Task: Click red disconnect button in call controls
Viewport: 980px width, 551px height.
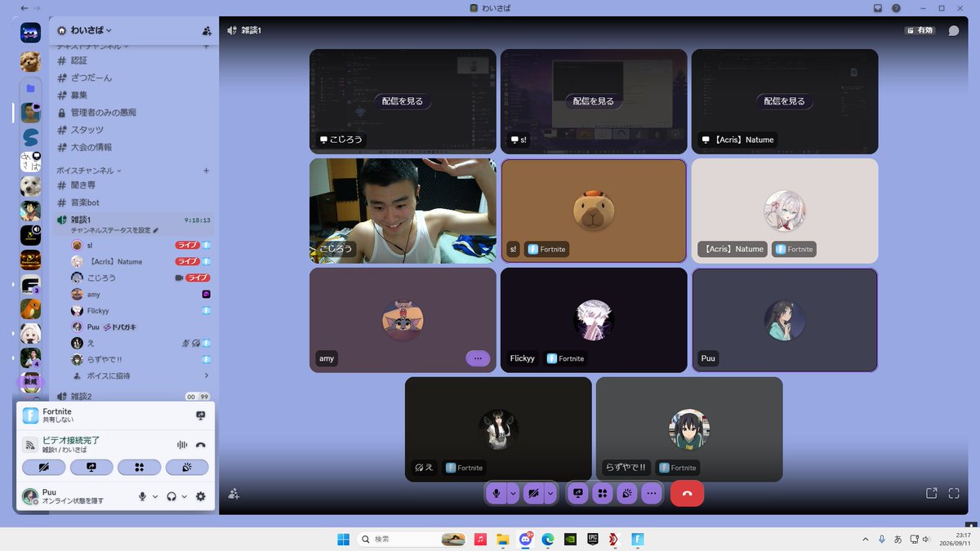Action: 687,493
